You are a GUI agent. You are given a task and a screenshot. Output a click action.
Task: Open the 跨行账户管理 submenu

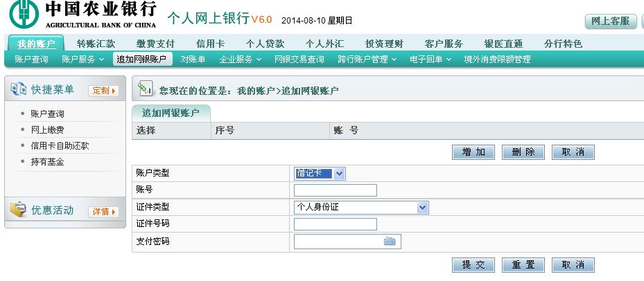tap(366, 60)
